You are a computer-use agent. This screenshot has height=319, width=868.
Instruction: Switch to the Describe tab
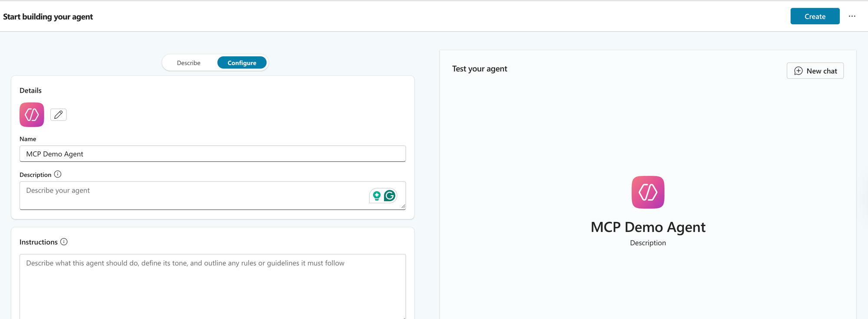click(x=189, y=63)
